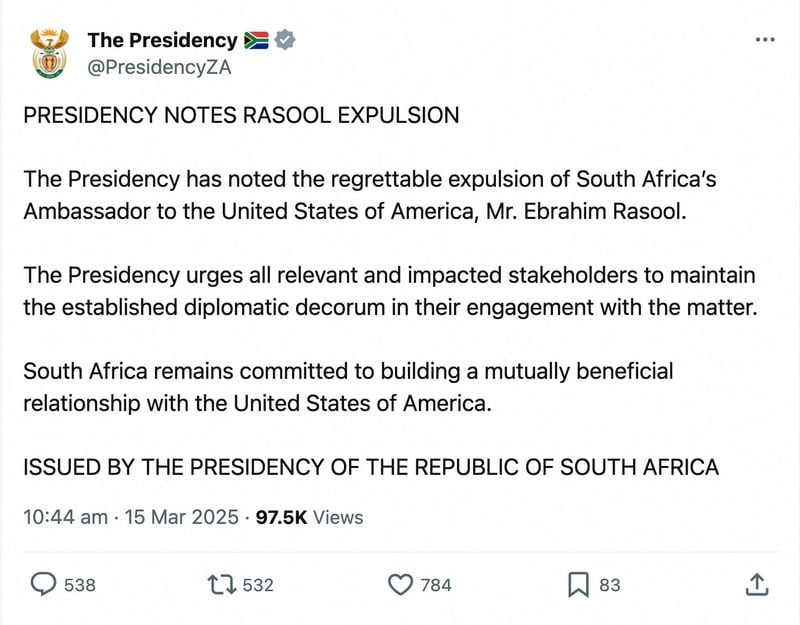
Task: Click the 83 bookmarks count
Action: click(x=610, y=585)
